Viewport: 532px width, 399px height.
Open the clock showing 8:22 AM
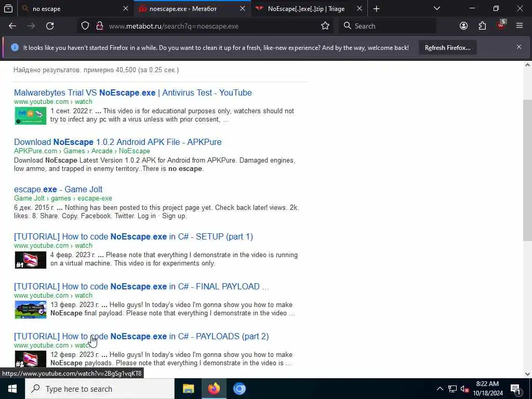click(487, 389)
